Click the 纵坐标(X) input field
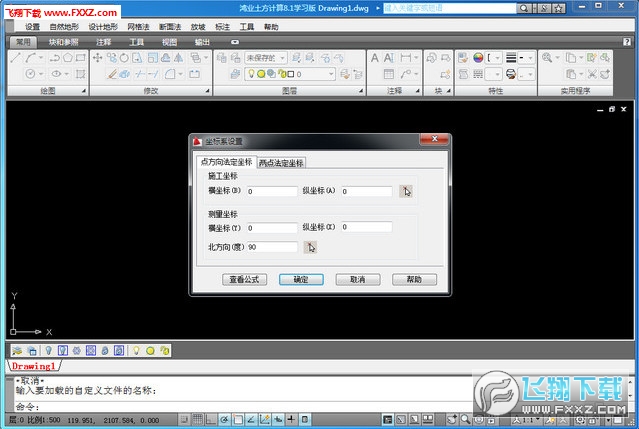639x429 pixels. [x=367, y=227]
